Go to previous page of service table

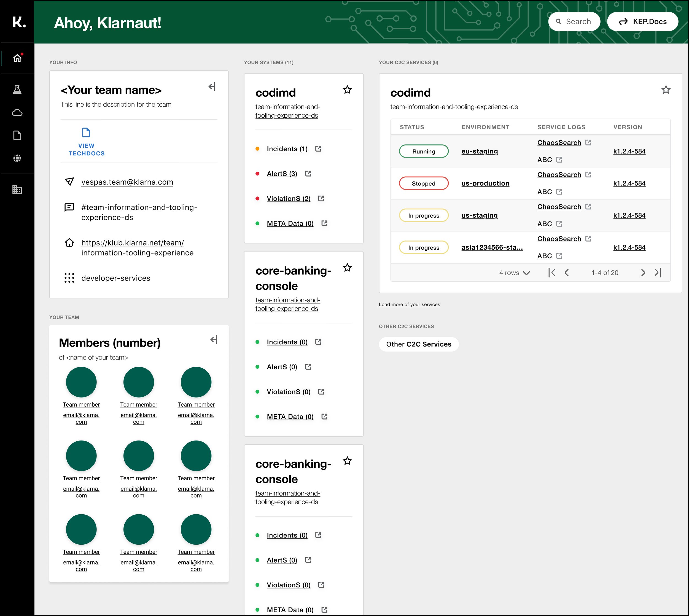pyautogui.click(x=567, y=272)
